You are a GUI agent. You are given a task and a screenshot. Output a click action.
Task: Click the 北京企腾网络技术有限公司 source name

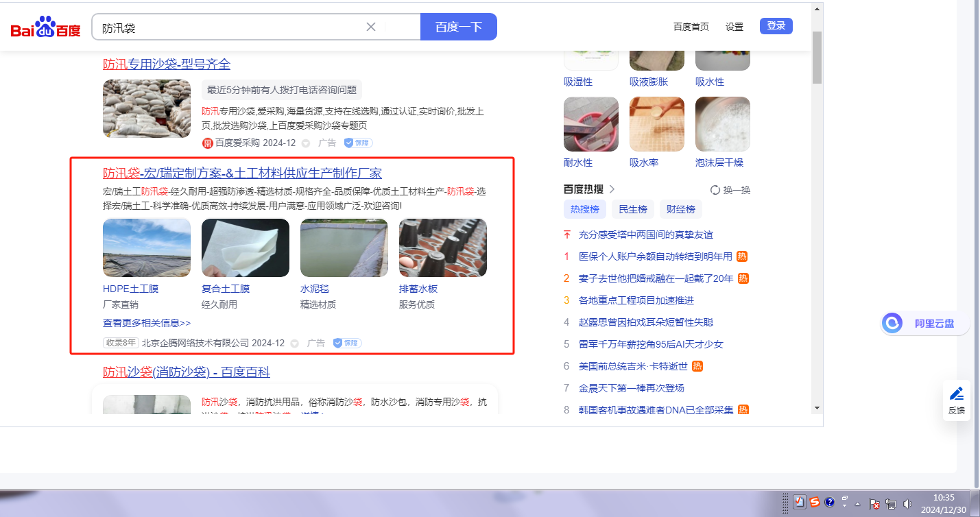(195, 343)
